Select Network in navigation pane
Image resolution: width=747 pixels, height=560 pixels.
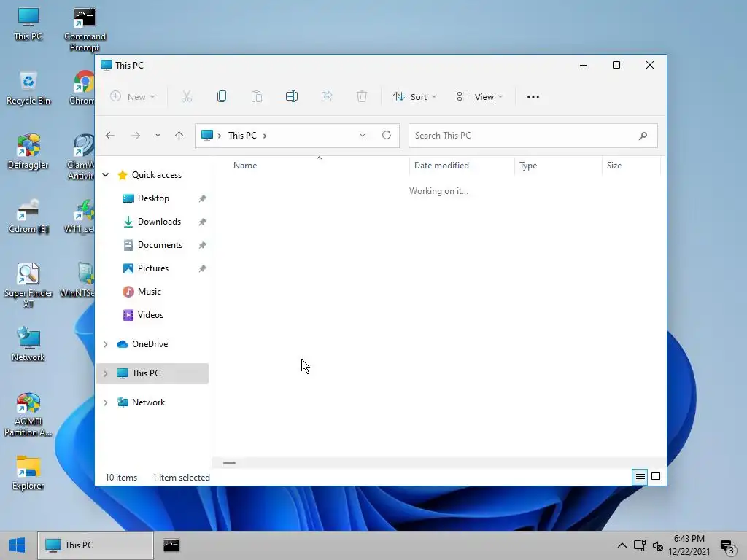pos(148,402)
